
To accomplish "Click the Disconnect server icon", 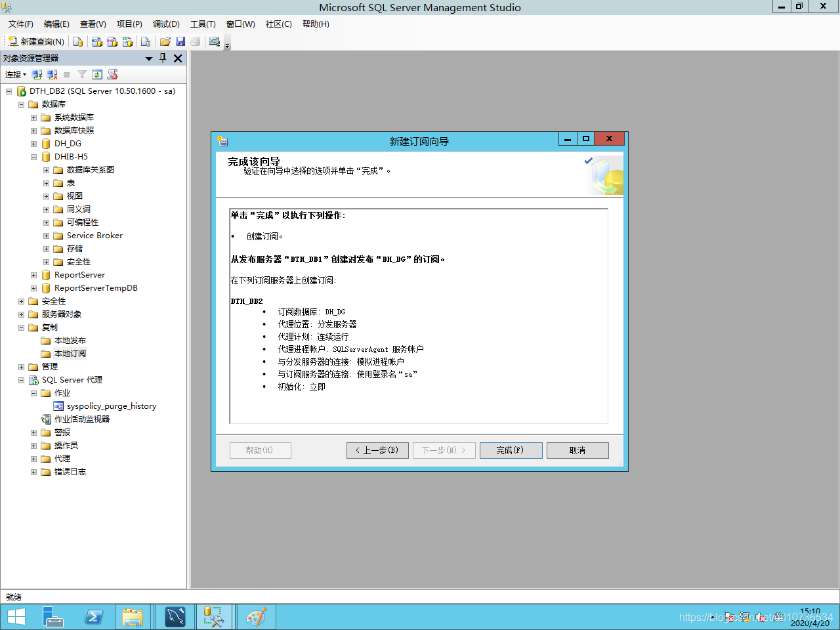I will click(52, 74).
